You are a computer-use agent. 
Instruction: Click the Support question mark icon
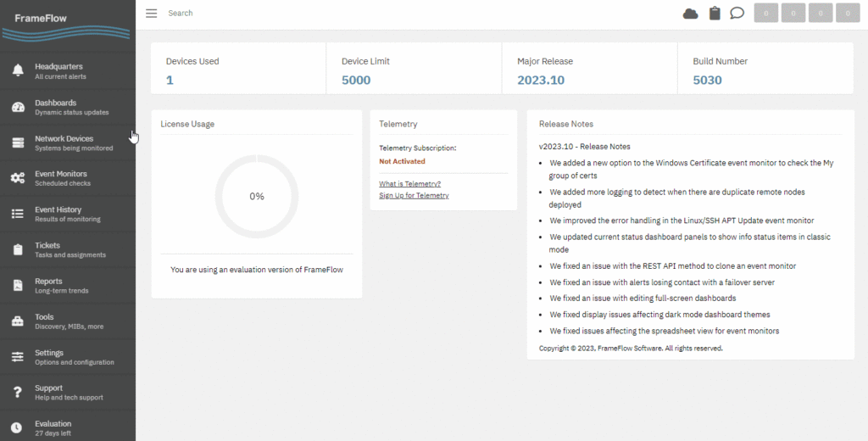click(x=18, y=393)
